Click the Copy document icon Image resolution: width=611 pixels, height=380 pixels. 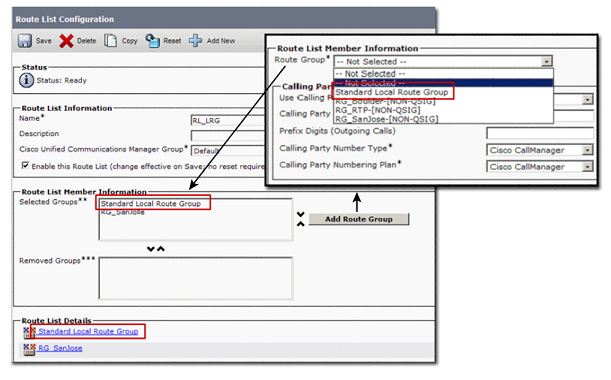110,41
